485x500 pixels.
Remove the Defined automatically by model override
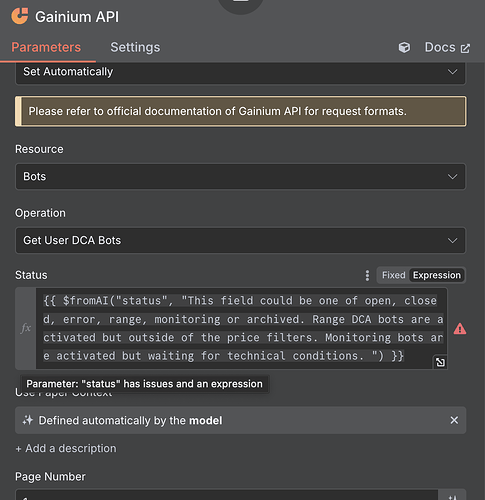tap(454, 420)
